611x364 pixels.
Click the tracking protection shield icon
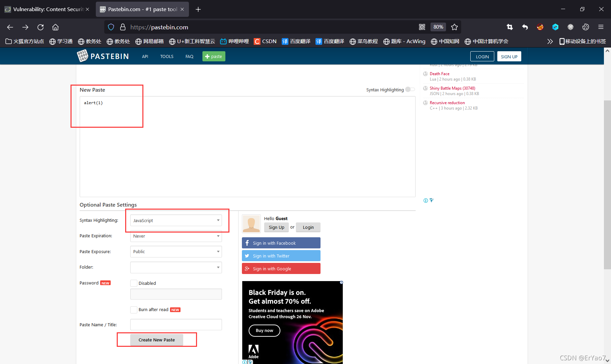pyautogui.click(x=111, y=27)
